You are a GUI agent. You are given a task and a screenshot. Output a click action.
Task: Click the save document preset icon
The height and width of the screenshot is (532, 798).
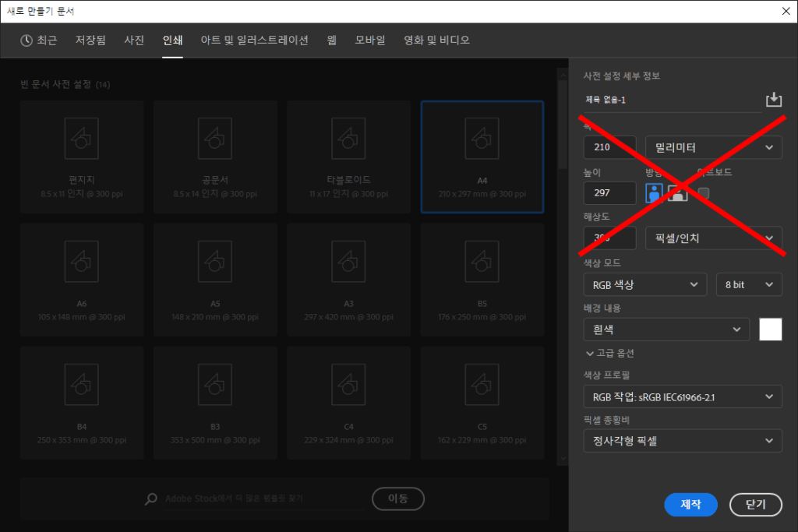(x=773, y=100)
